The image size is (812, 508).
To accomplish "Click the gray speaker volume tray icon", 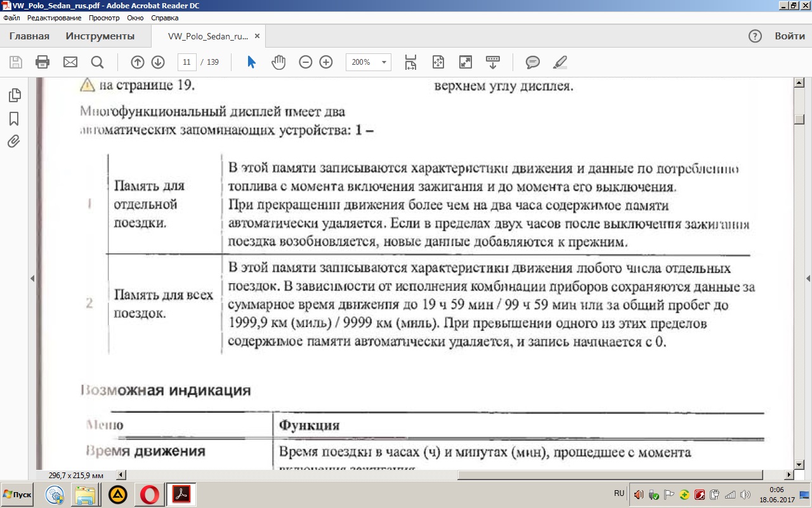I will (745, 495).
